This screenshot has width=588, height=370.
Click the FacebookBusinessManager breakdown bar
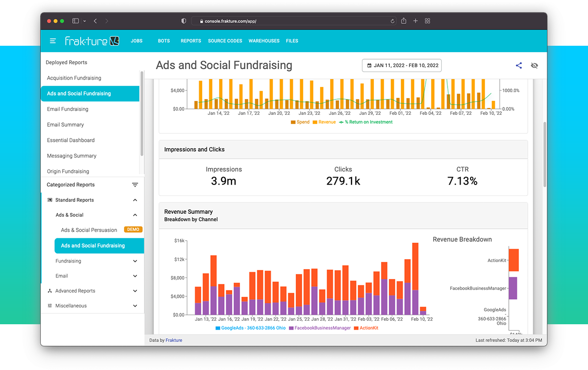(513, 288)
